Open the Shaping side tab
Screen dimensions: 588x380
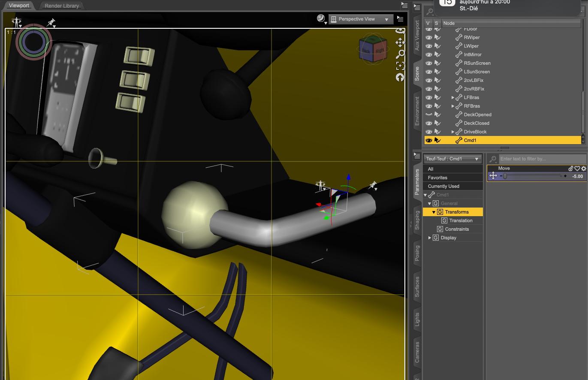[x=417, y=220]
